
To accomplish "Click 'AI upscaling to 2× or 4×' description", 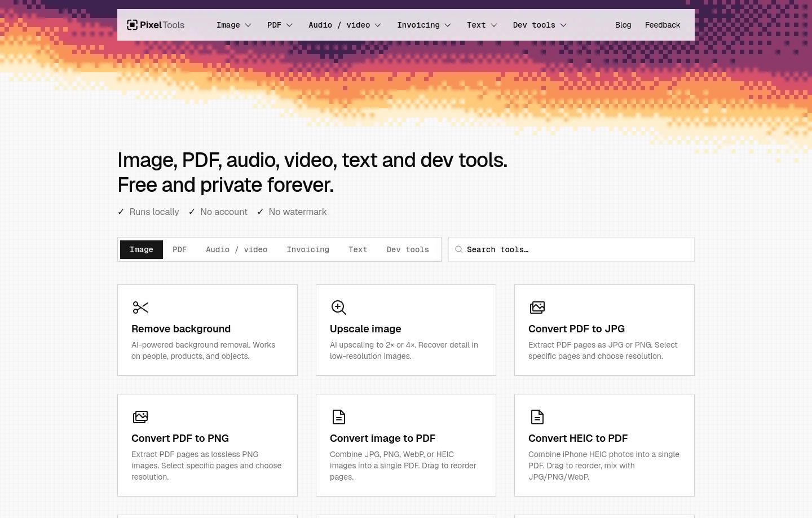I will coord(404,350).
